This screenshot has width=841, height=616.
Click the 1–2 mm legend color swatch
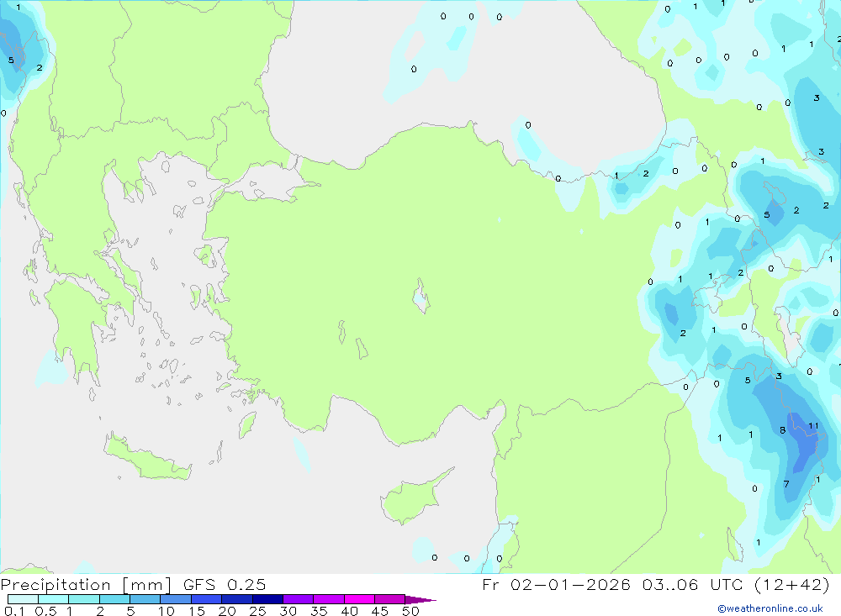(x=84, y=599)
